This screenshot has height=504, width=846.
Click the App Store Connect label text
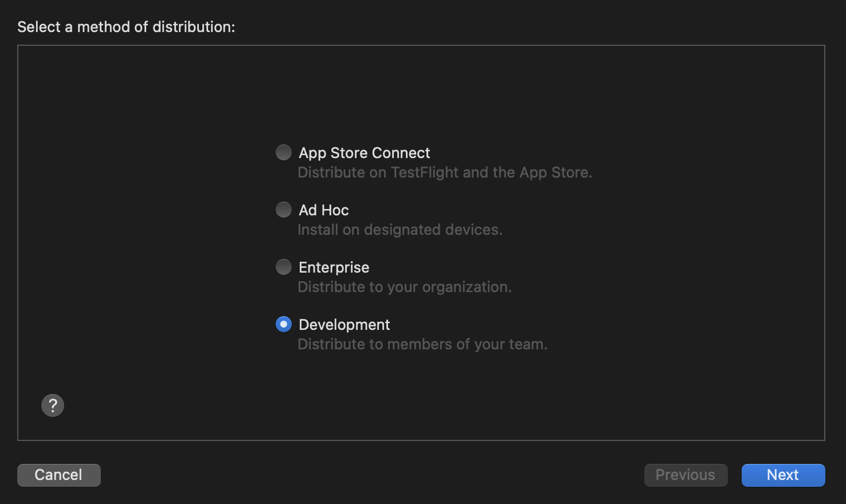(364, 152)
